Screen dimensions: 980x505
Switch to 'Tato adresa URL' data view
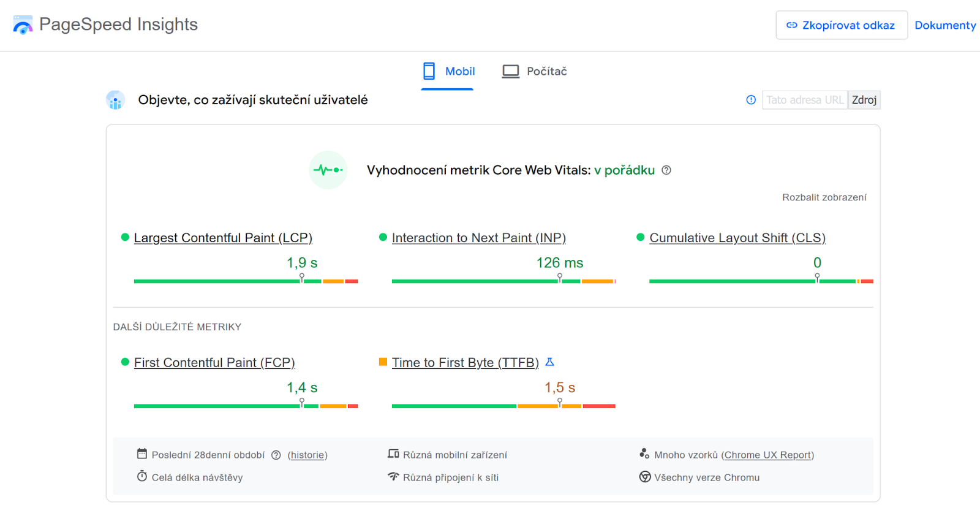click(x=805, y=100)
